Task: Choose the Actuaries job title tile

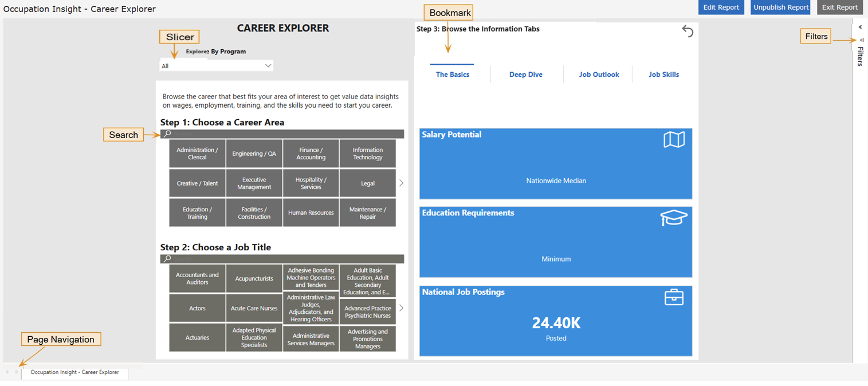Action: pos(197,338)
